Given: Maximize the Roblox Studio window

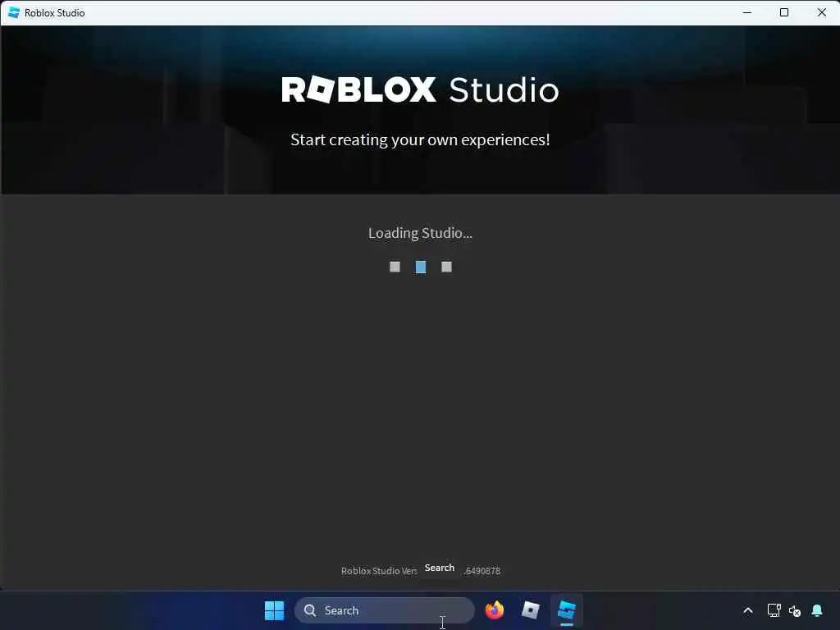Looking at the screenshot, I should [x=784, y=12].
